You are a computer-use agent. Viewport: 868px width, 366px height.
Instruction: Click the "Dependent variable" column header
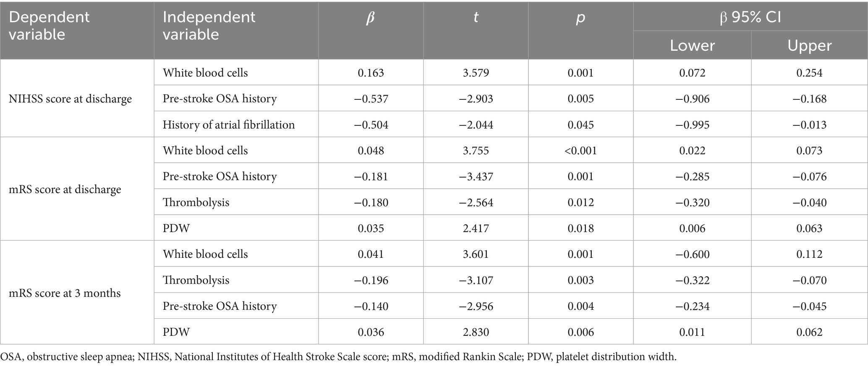pyautogui.click(x=50, y=26)
